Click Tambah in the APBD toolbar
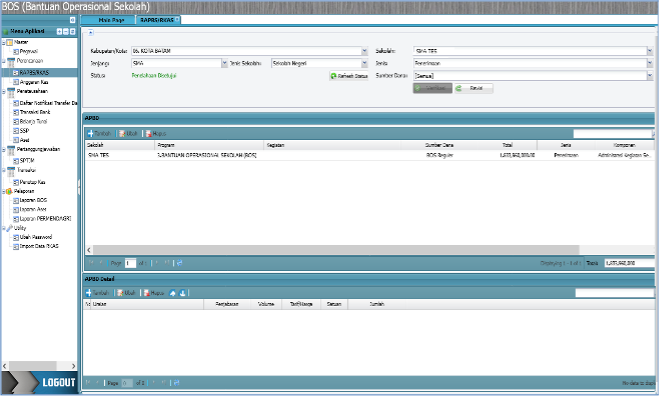This screenshot has height=396, width=660. click(x=99, y=133)
